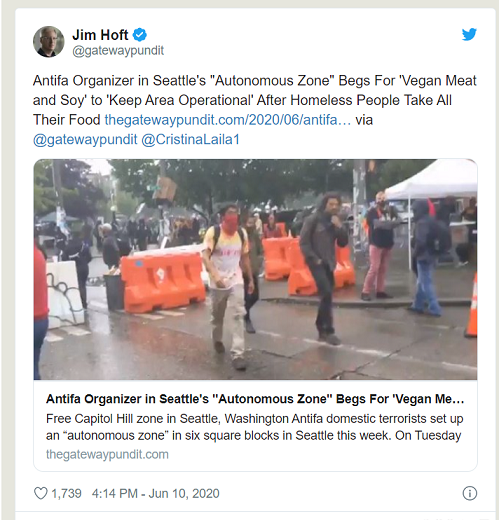The image size is (501, 520).
Task: Open the street protest preview photo
Action: pos(255,269)
